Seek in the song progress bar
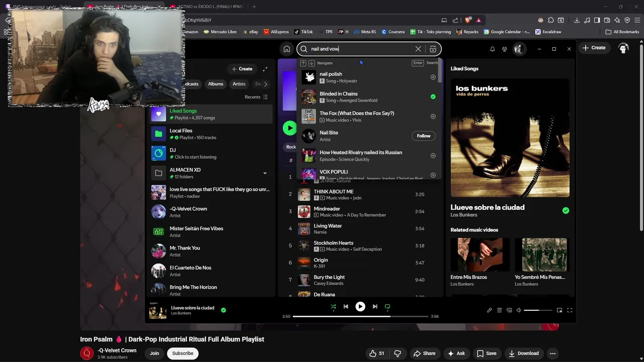The width and height of the screenshot is (644, 362). coord(360,316)
